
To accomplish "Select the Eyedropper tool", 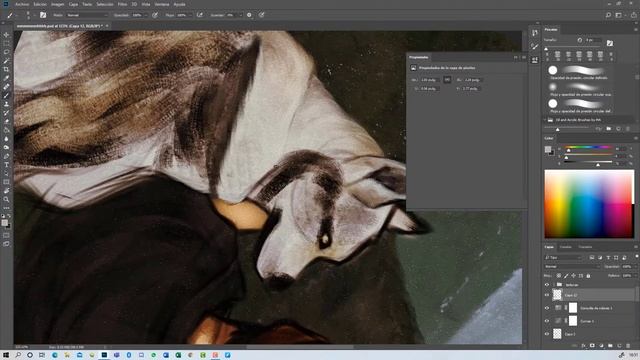I will (6, 78).
